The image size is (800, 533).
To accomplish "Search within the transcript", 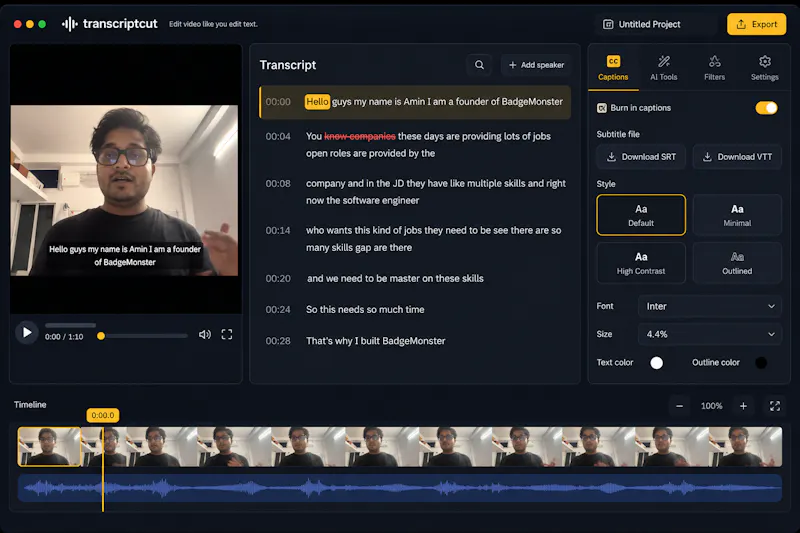I will 479,65.
